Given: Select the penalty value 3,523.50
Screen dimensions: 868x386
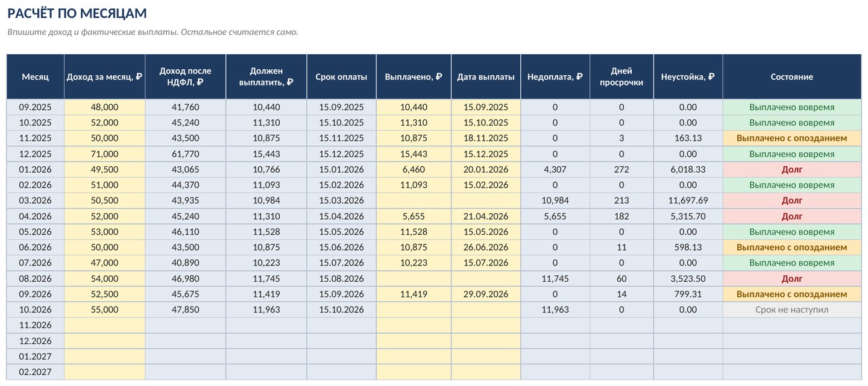Looking at the screenshot, I should [x=688, y=279].
